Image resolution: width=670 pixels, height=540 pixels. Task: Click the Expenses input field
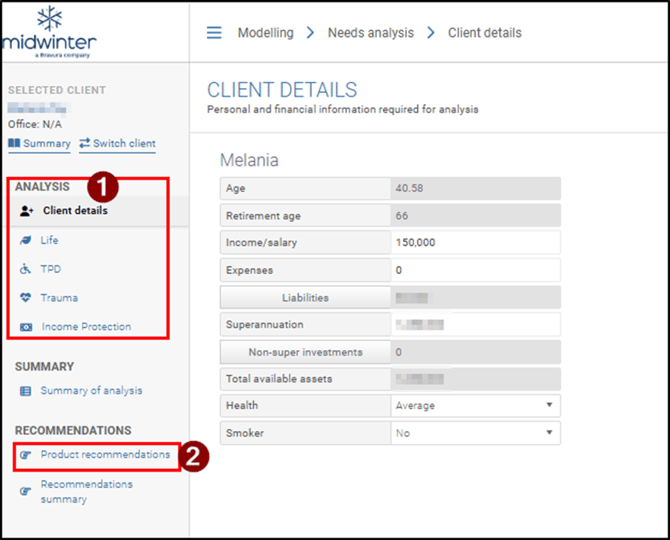click(475, 270)
